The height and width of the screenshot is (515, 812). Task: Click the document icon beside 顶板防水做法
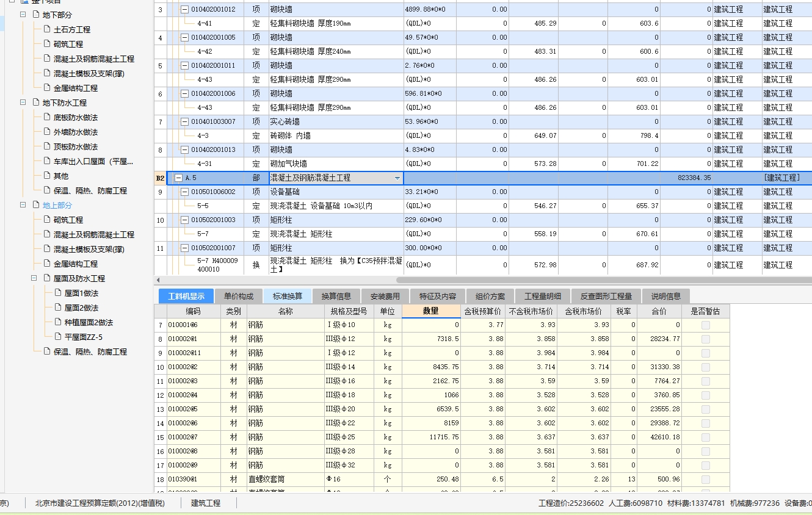pyautogui.click(x=46, y=146)
